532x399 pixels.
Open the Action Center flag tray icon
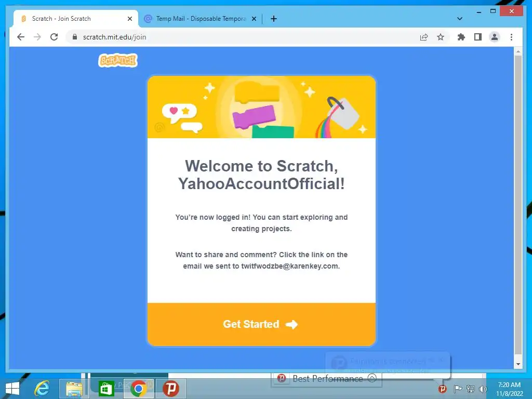(458, 389)
